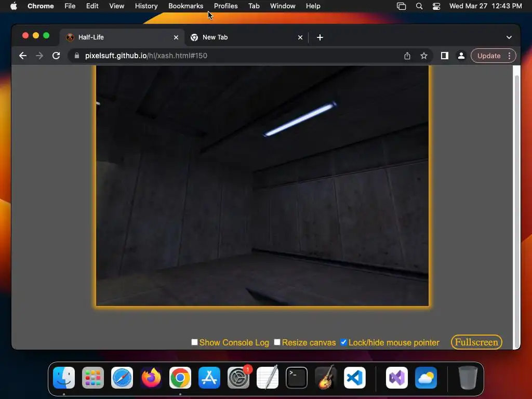Open Stage Manager icon in menu bar
Image resolution: width=532 pixels, height=399 pixels.
point(402,6)
